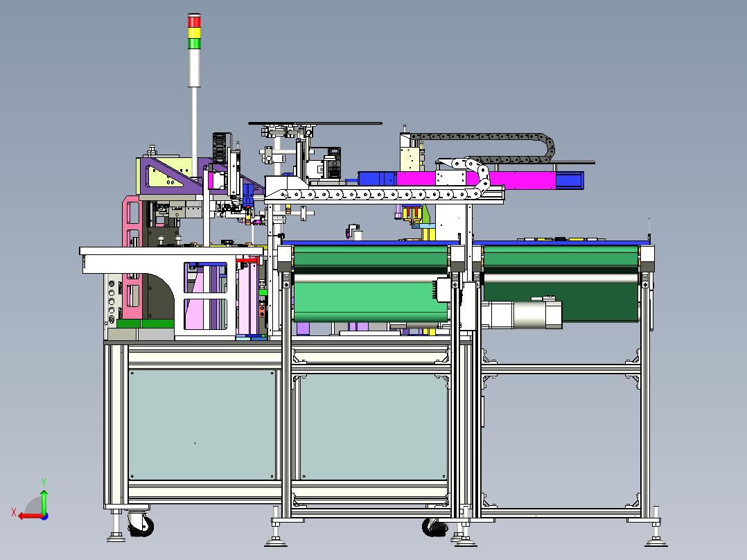747x560 pixels.
Task: Click the green Y axis arrow of the triad
Action: [44, 501]
